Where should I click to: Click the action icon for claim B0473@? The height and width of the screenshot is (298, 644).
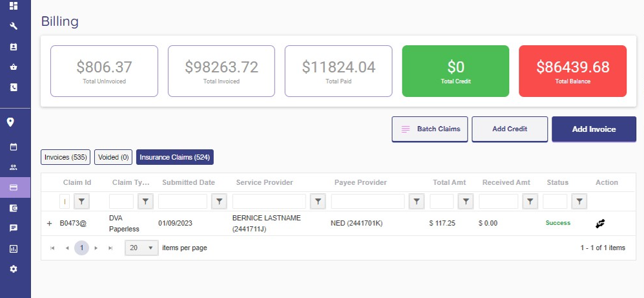tap(600, 224)
